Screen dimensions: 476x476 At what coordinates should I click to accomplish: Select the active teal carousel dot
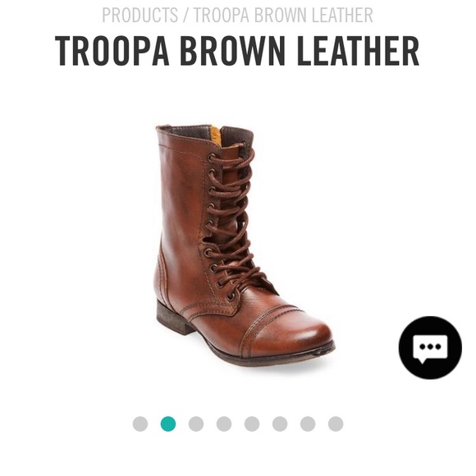coord(168,423)
